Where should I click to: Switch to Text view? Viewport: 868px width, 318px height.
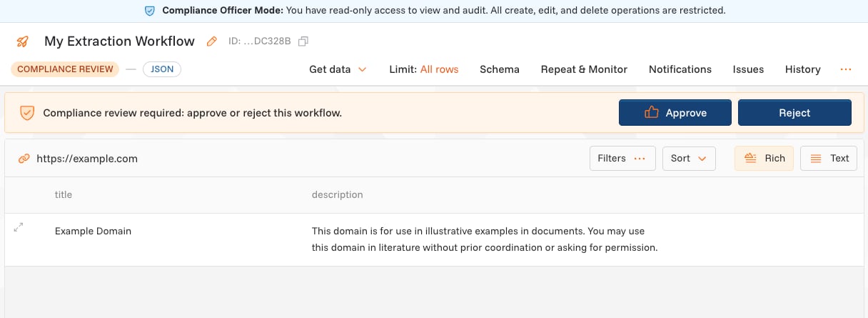[x=829, y=159]
